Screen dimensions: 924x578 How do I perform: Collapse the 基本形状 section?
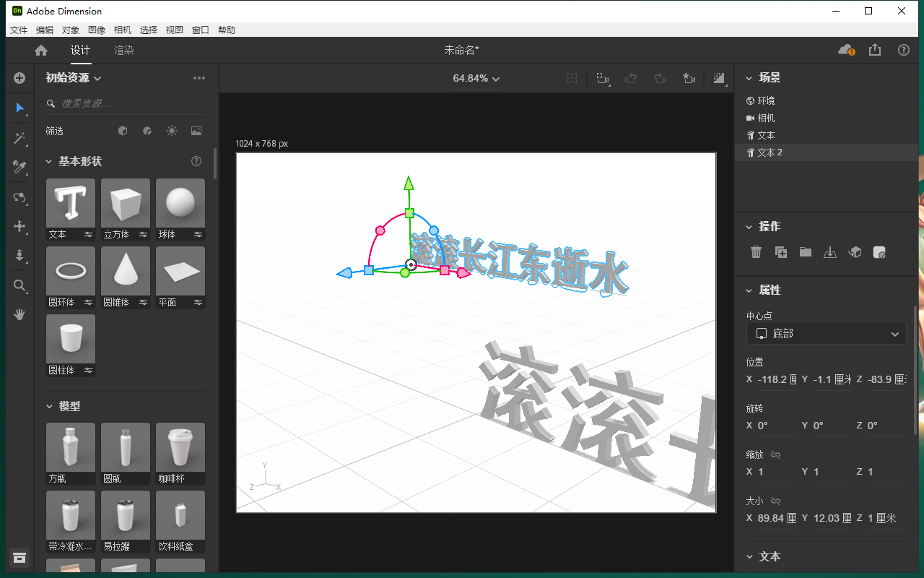point(49,162)
